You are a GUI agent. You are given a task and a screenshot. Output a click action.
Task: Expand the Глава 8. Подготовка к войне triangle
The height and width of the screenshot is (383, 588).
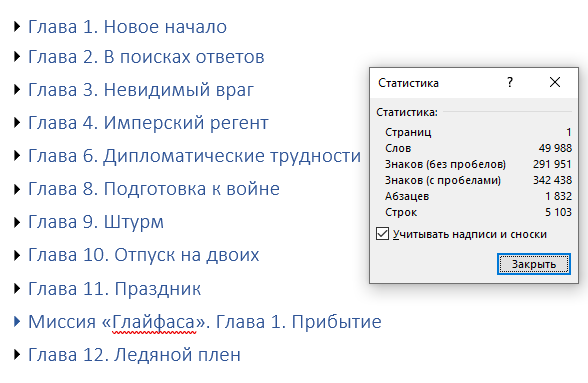pos(17,189)
